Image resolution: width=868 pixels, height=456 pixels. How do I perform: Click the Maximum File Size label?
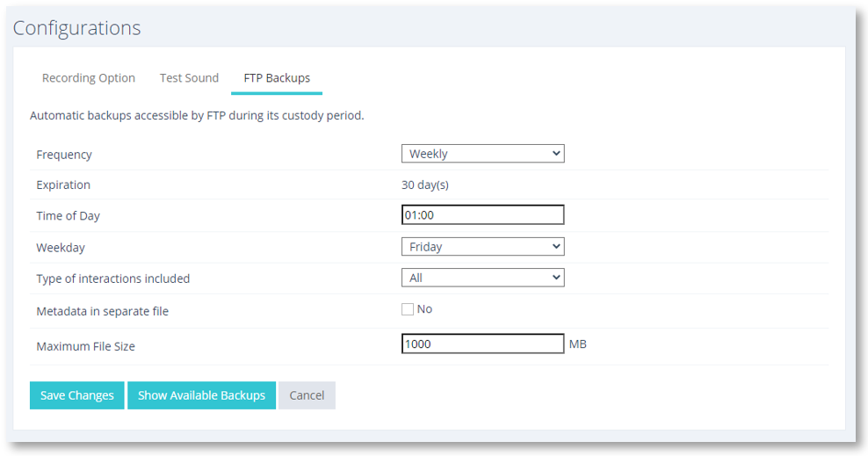coord(86,346)
